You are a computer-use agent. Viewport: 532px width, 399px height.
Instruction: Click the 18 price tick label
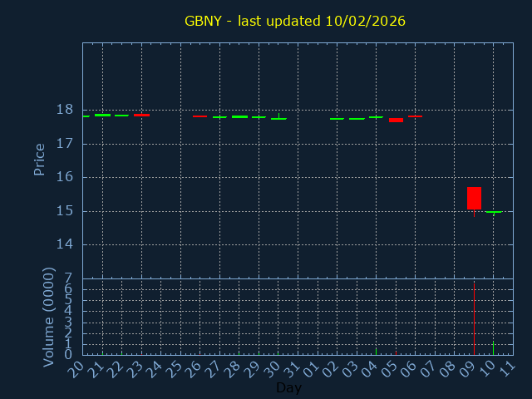point(64,110)
